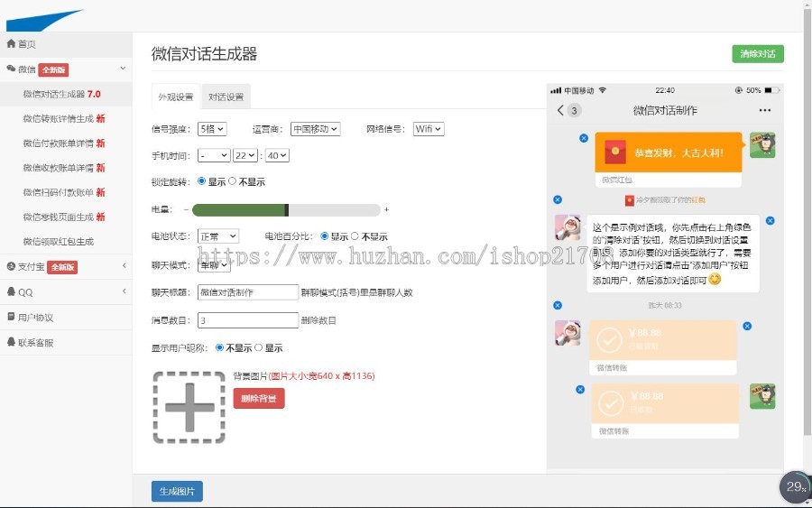
Task: Remove the 昨天 08:33 timestamp via blue X
Action: pos(558,306)
